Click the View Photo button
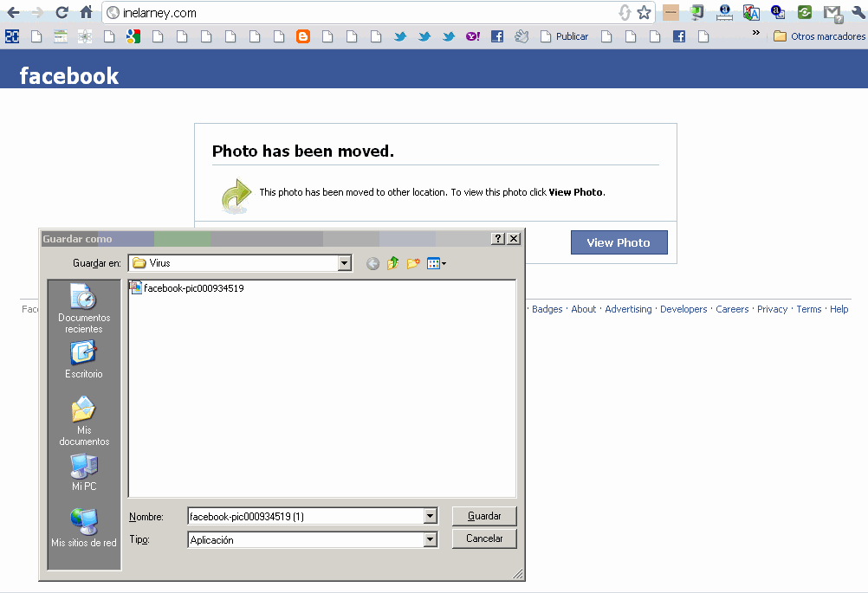 click(x=619, y=242)
